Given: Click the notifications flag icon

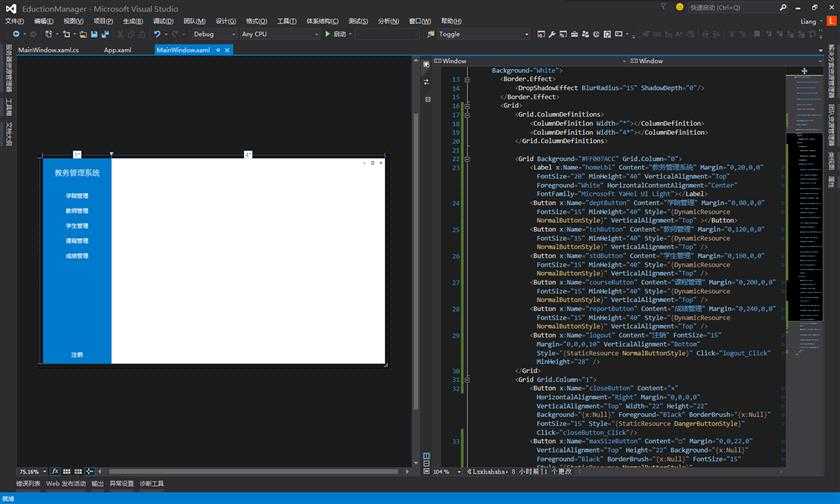Looking at the screenshot, I should point(663,7).
